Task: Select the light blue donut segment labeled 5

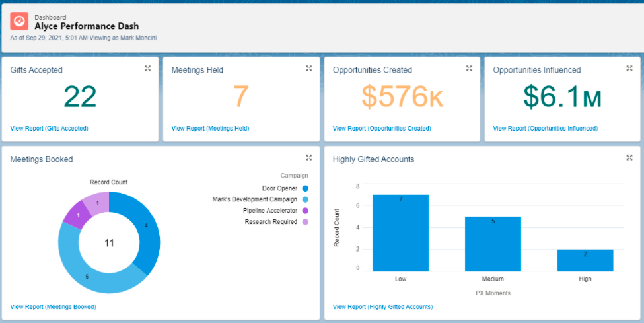Action: [x=87, y=277]
